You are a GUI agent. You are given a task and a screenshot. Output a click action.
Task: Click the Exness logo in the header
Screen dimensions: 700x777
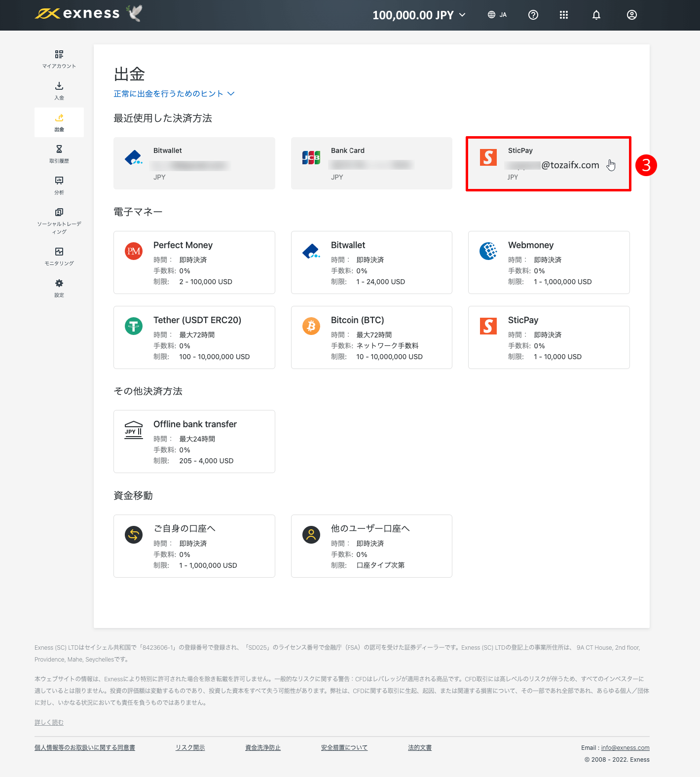click(77, 14)
